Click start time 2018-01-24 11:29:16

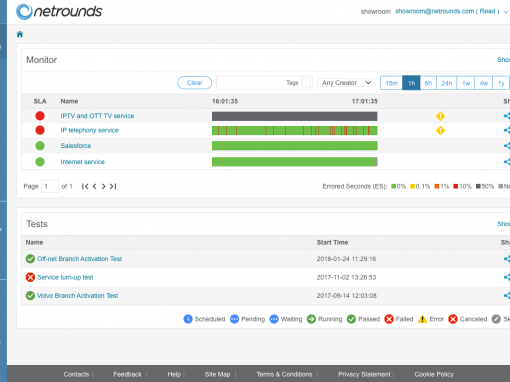(x=346, y=259)
